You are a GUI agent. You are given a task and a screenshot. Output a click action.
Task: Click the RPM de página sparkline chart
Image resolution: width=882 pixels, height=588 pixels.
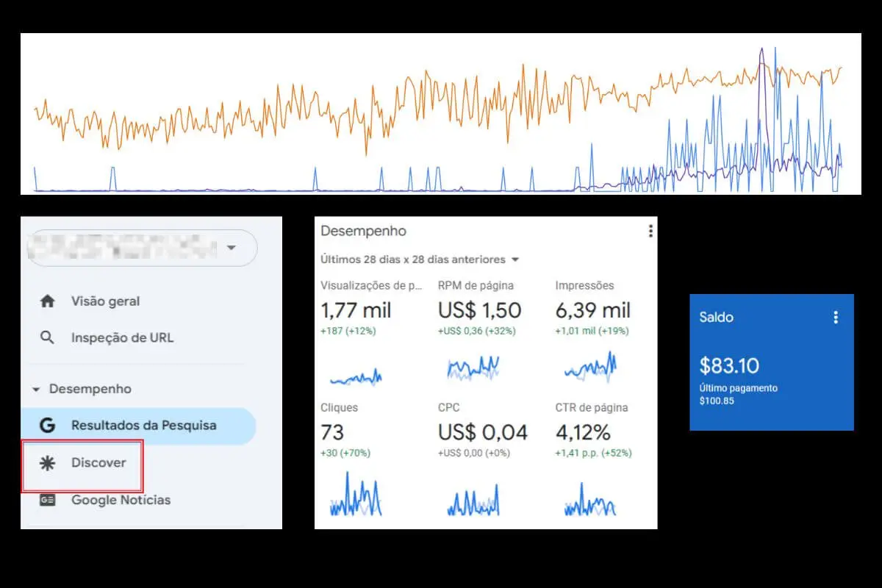point(473,367)
